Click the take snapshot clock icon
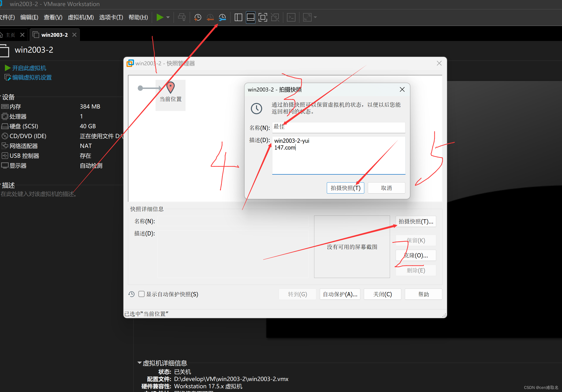Screen dimensions: 562x392 pos(197,17)
